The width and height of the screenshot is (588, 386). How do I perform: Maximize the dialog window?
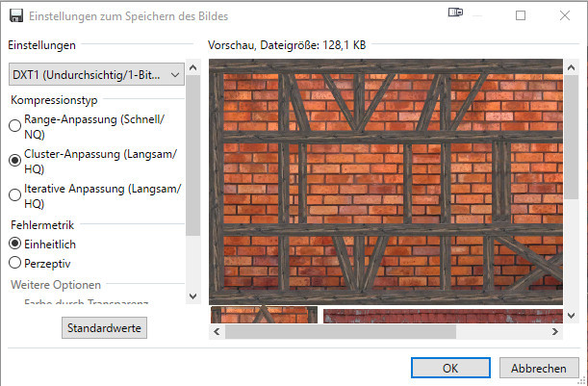(521, 15)
